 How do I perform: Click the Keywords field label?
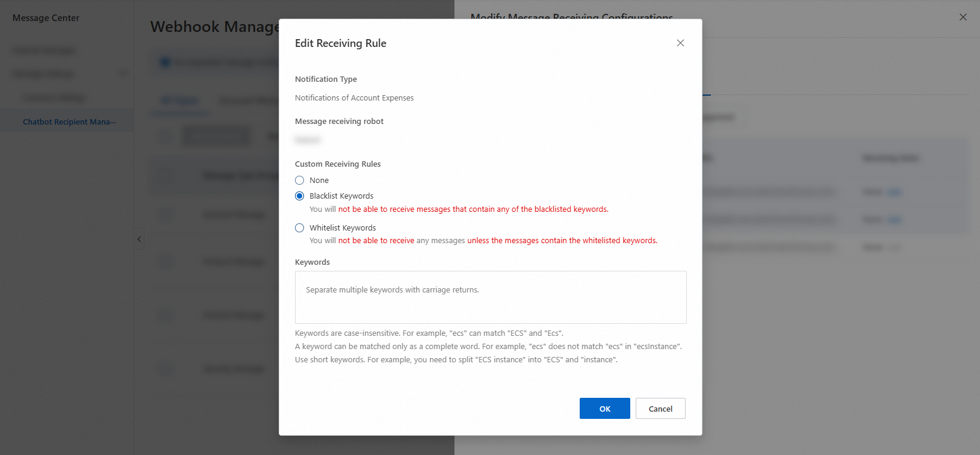(312, 262)
